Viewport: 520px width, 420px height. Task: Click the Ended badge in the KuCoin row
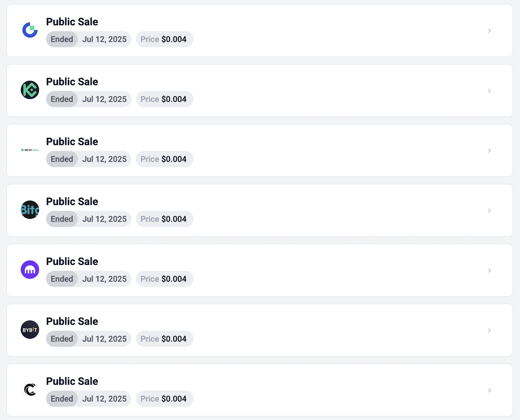coord(62,99)
